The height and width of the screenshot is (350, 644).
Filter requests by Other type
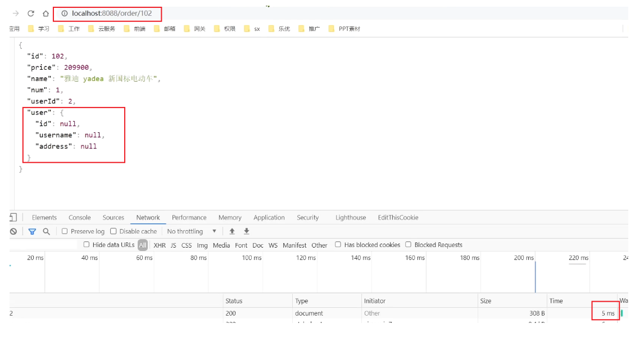coord(319,245)
